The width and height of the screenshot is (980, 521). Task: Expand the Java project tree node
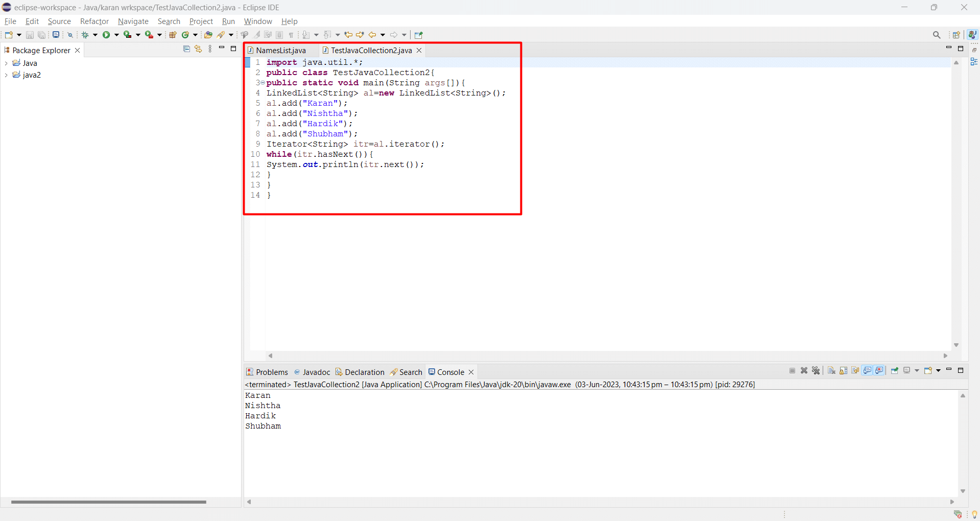(x=6, y=63)
